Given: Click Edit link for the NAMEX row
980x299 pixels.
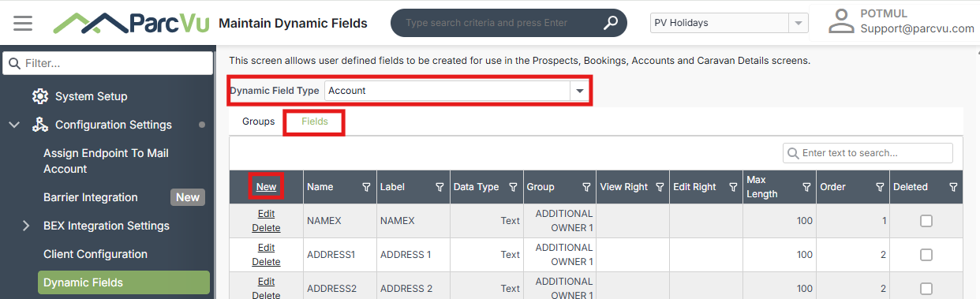Looking at the screenshot, I should pyautogui.click(x=266, y=214).
